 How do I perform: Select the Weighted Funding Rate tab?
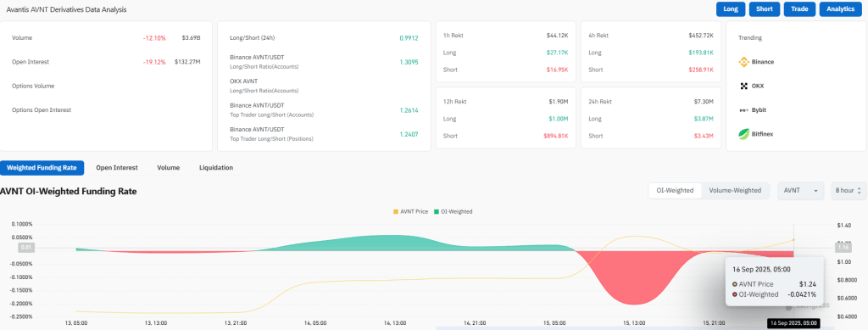coord(42,168)
